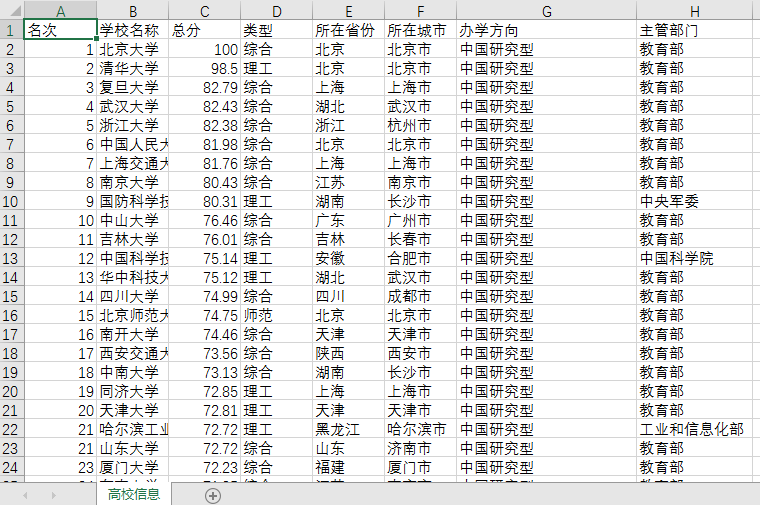Click the 所在省份 header cell

348,30
